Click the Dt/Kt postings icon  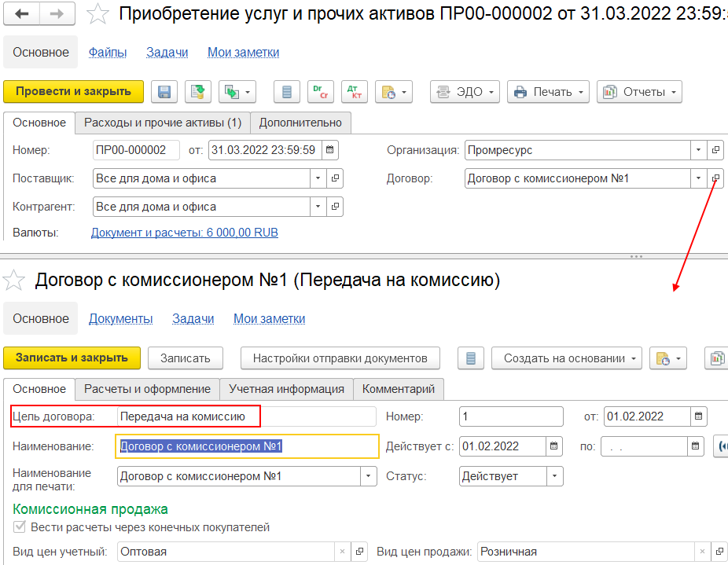click(355, 92)
